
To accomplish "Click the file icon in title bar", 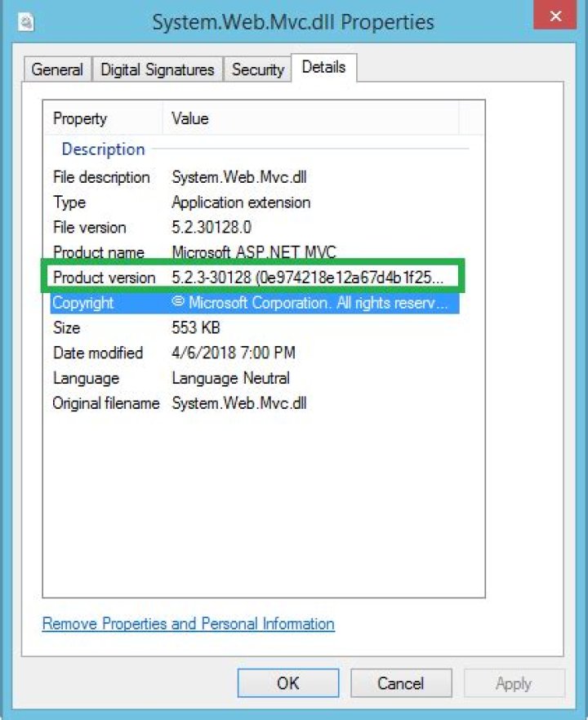I will tap(26, 21).
